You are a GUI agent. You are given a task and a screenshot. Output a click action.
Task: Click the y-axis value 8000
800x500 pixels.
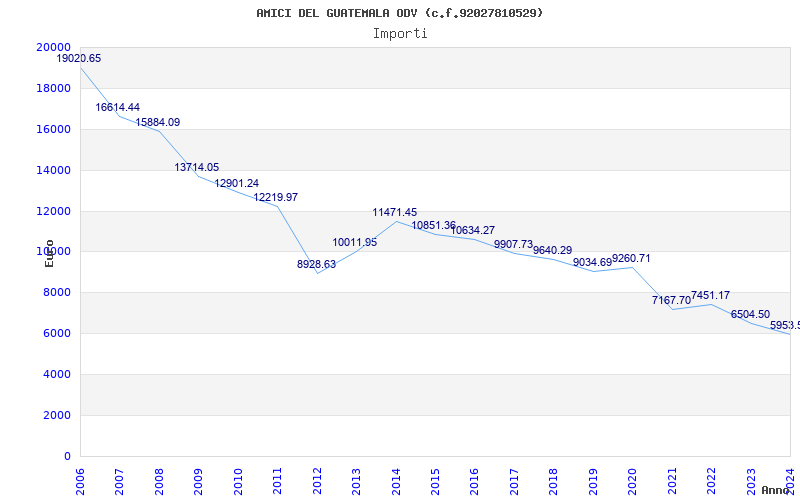click(57, 292)
